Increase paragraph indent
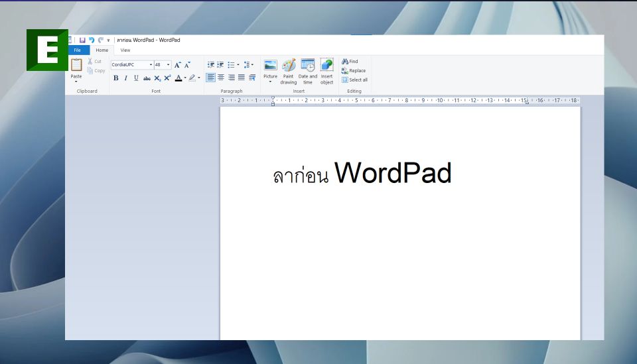This screenshot has width=637, height=364. point(220,65)
